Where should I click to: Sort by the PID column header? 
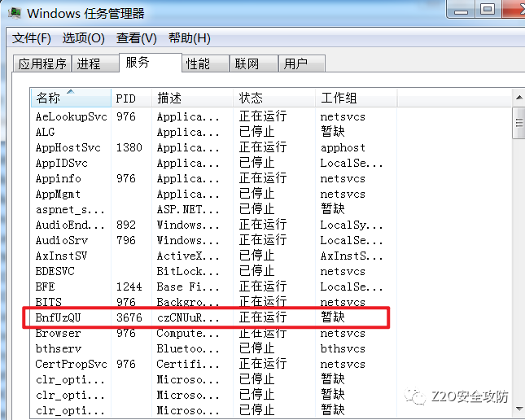(x=131, y=98)
